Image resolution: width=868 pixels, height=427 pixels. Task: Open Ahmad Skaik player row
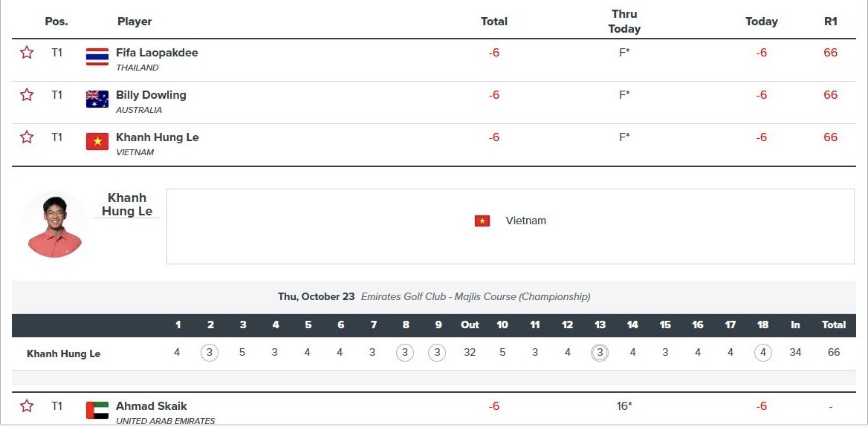coord(434,409)
